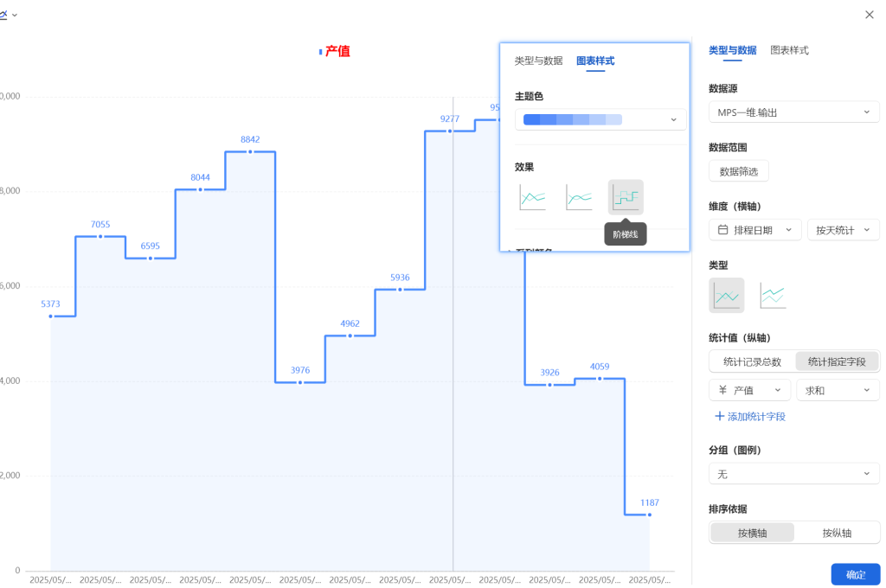Image resolution: width=886 pixels, height=588 pixels.
Task: Click the 7055 data label
Action: coord(100,224)
